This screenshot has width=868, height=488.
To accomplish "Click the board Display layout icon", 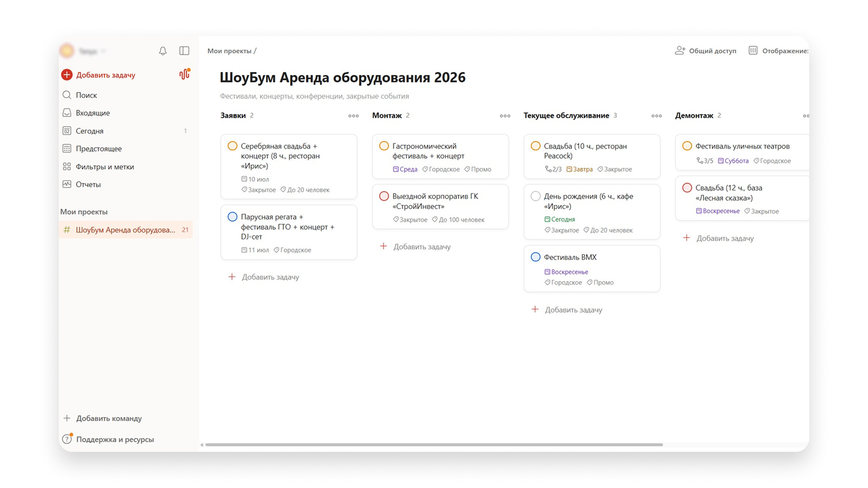I will (753, 51).
